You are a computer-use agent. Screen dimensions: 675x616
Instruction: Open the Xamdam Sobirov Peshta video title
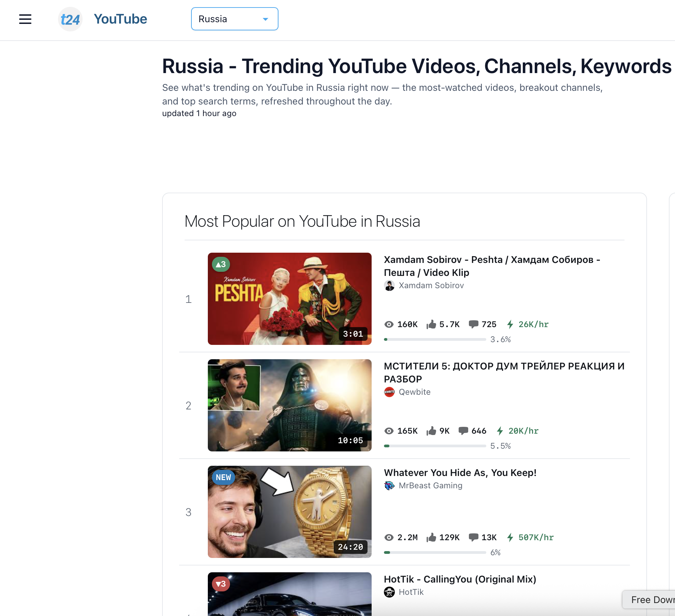tap(492, 266)
